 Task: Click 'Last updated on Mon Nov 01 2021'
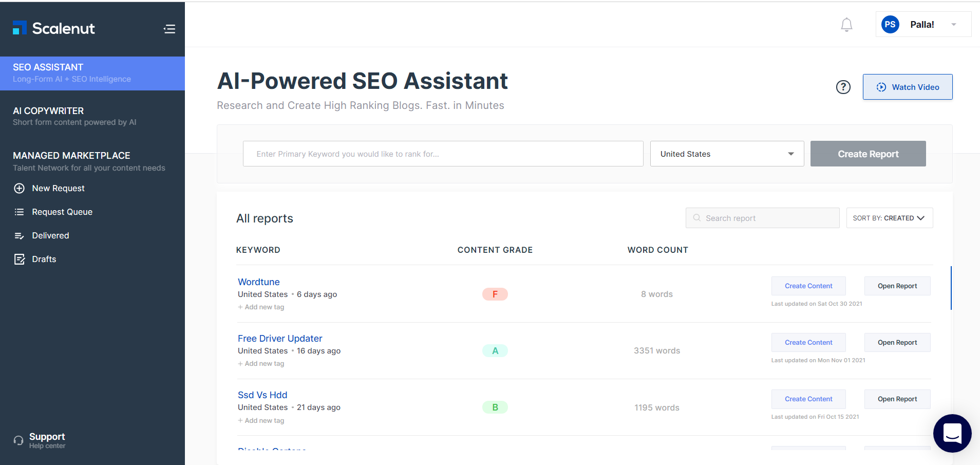point(818,360)
